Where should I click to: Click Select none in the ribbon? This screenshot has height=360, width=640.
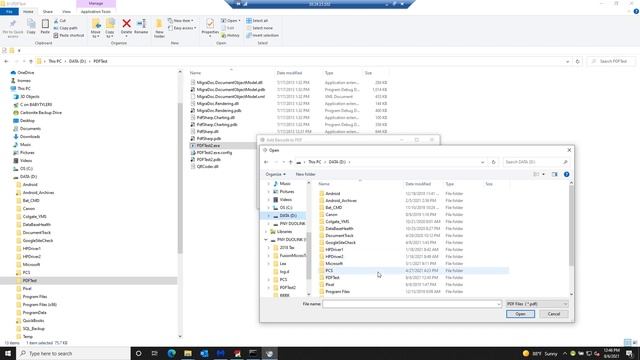(x=259, y=28)
